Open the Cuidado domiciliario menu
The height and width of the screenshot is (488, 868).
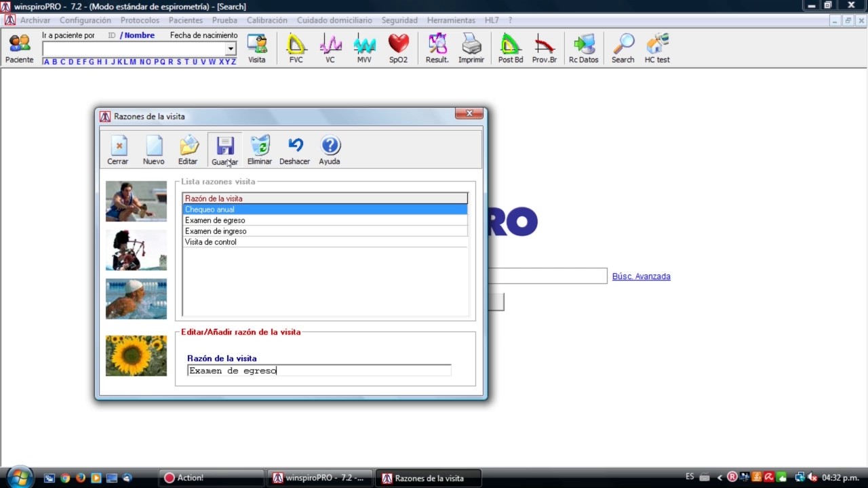tap(334, 20)
